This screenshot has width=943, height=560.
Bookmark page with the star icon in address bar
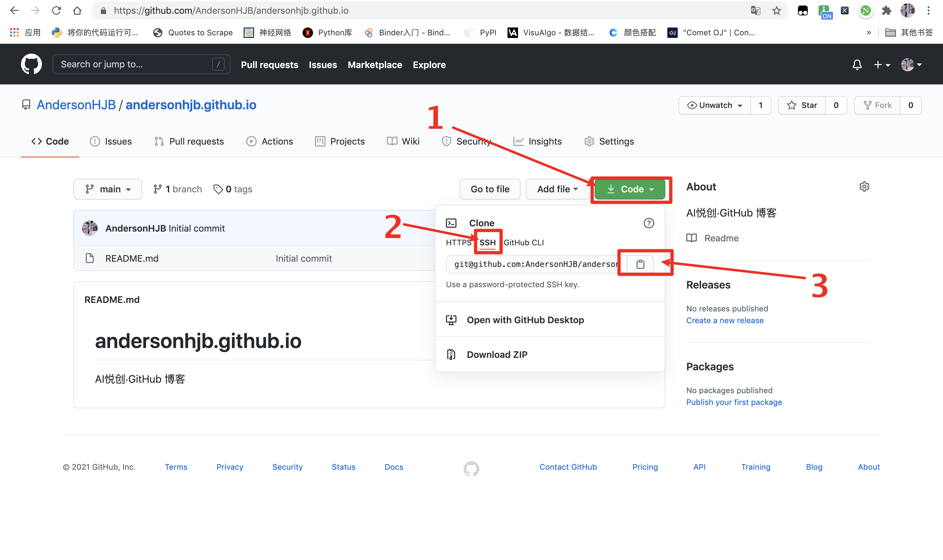[x=776, y=10]
